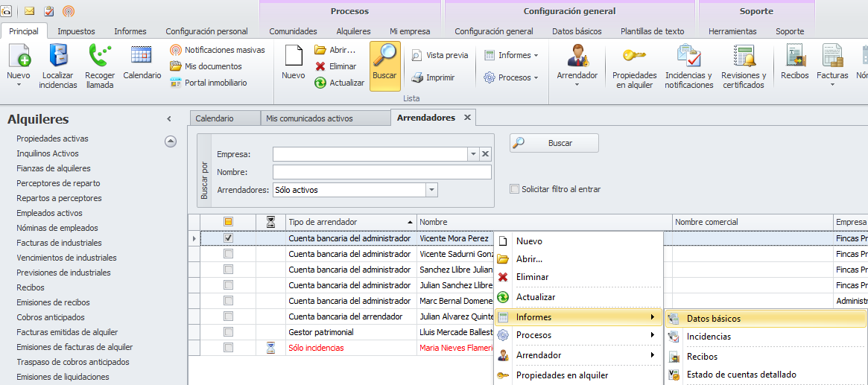Sort by Tipo de arrendador column
Viewport: 868px width, 385px height.
point(351,222)
